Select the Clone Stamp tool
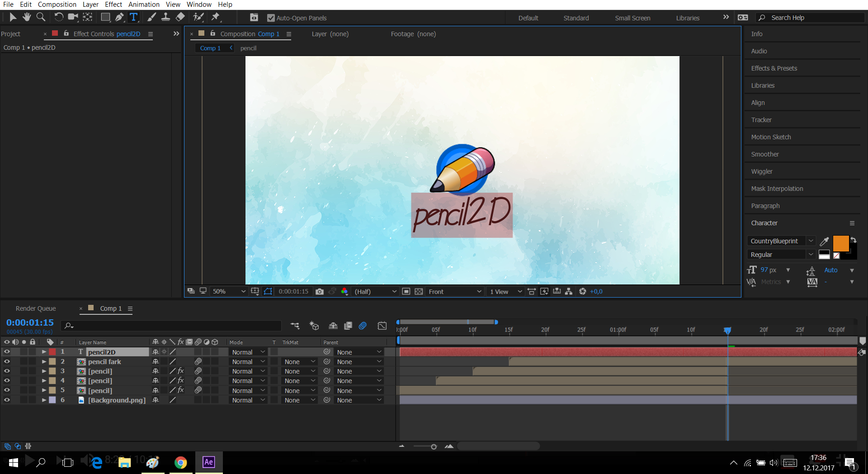 tap(166, 17)
